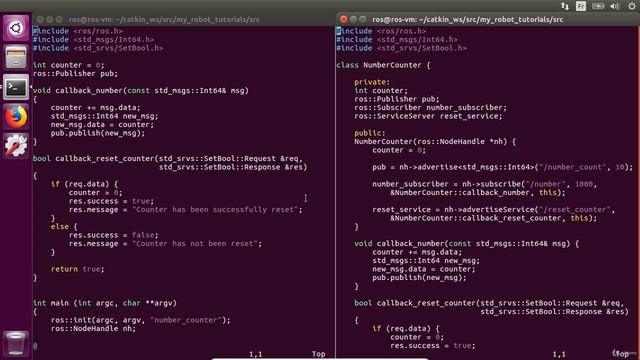Click the 'pub = nh->advertise' line
This screenshot has height=360, width=640.
(x=502, y=167)
